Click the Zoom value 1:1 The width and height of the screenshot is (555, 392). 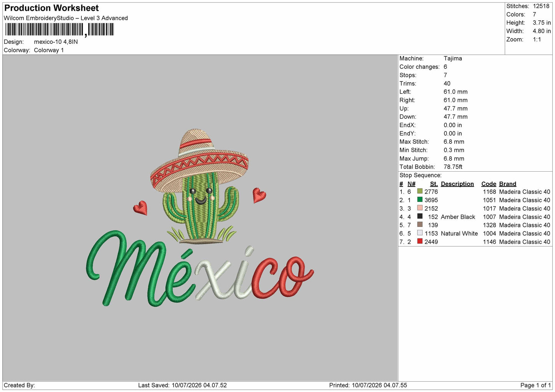pos(537,40)
